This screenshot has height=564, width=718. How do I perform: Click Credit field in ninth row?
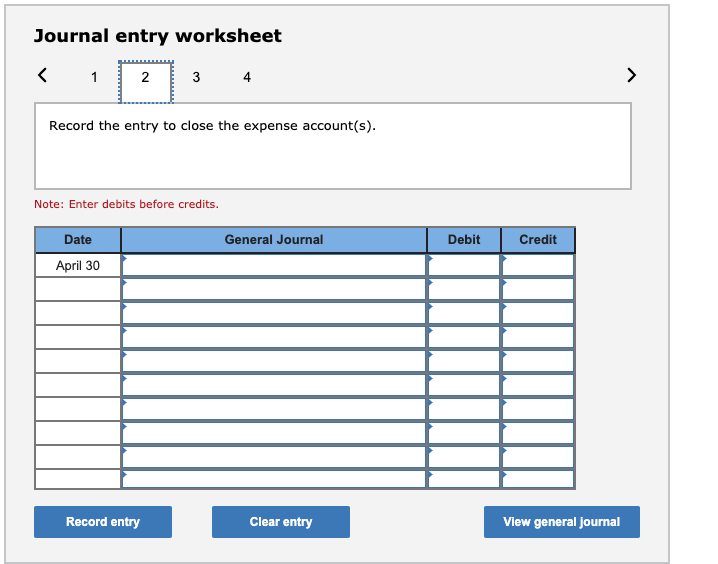point(538,457)
